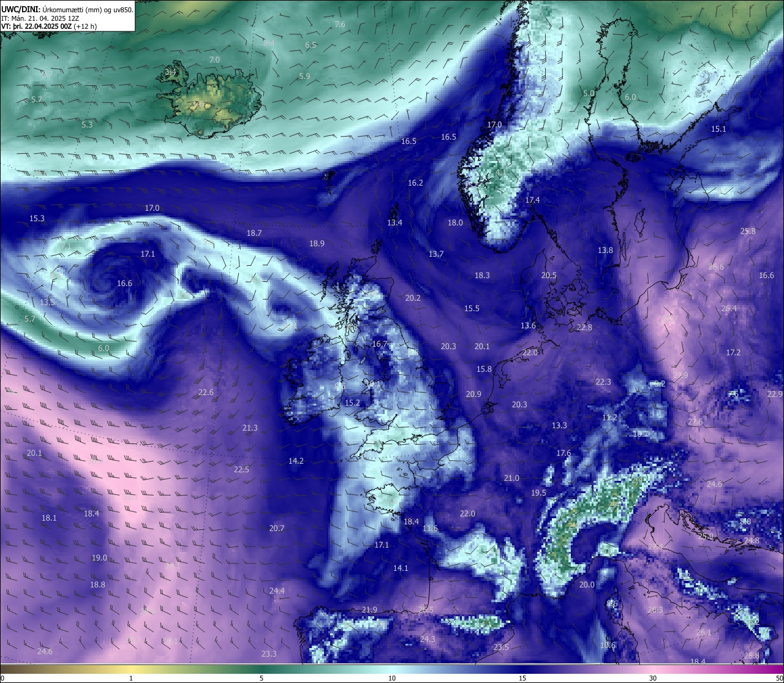This screenshot has width=784, height=683.
Task: Click the map value 23.3
Action: coord(269,654)
